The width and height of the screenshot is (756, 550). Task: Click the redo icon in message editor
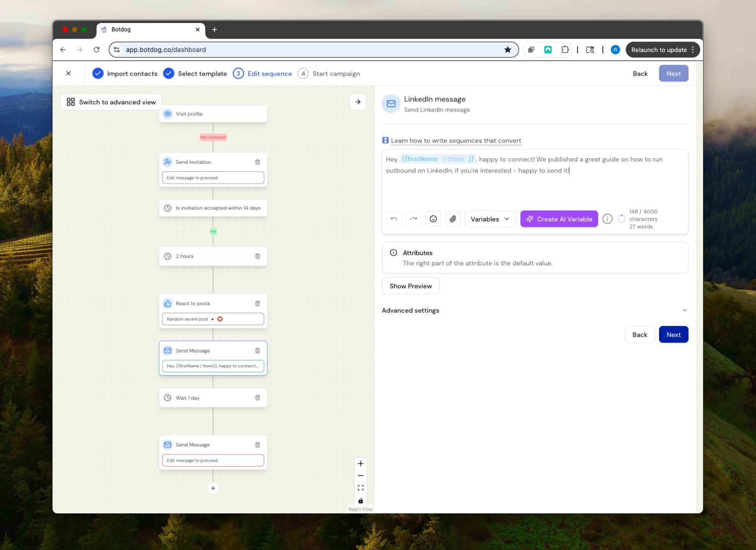[414, 219]
